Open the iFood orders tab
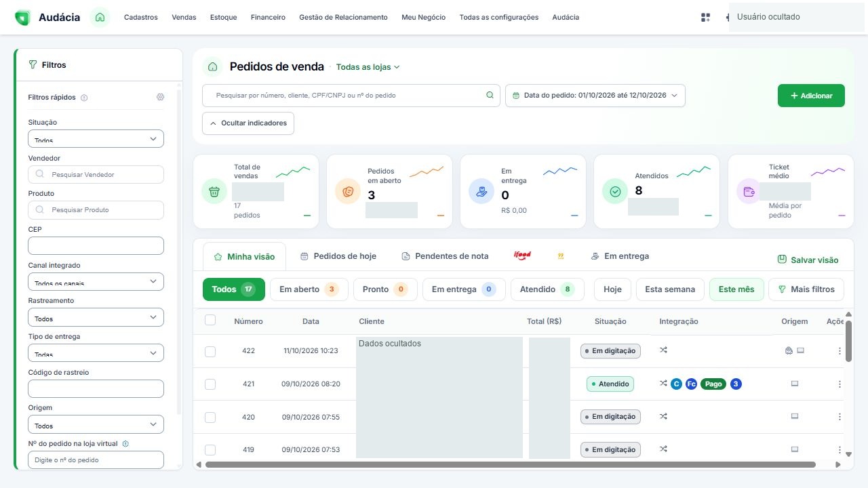The height and width of the screenshot is (488, 868). (522, 256)
